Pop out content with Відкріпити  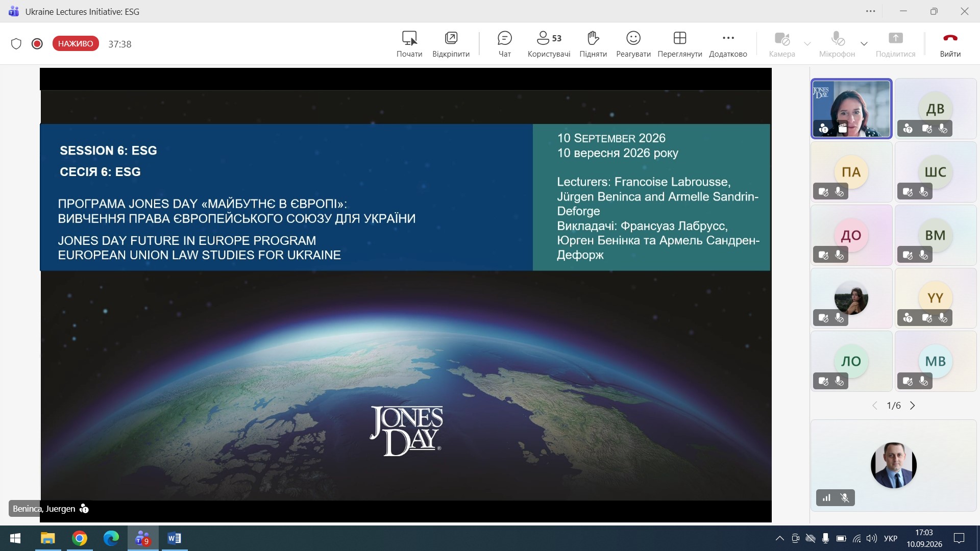[x=451, y=44]
